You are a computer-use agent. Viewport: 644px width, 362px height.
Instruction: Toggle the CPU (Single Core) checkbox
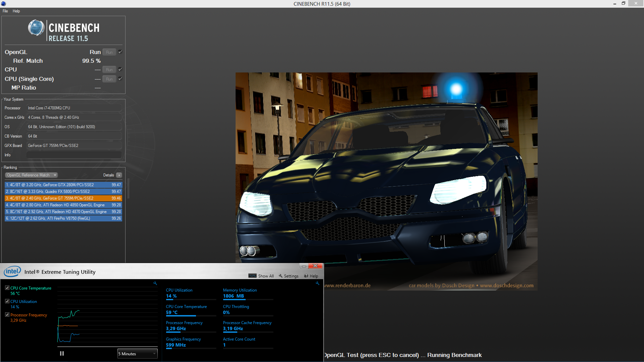pos(120,79)
